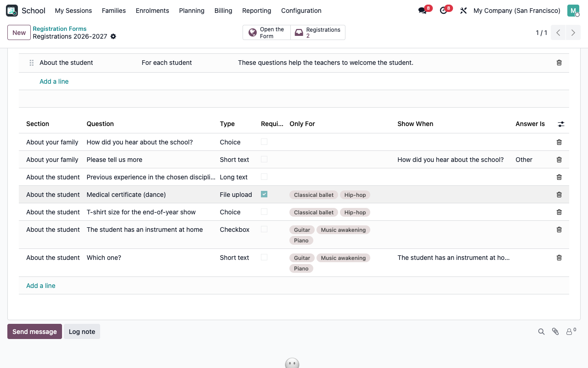
Task: Click the New button
Action: pos(19,33)
